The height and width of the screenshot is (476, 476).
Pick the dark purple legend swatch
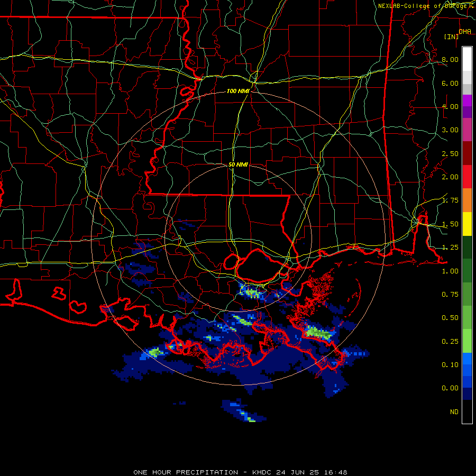(x=467, y=112)
